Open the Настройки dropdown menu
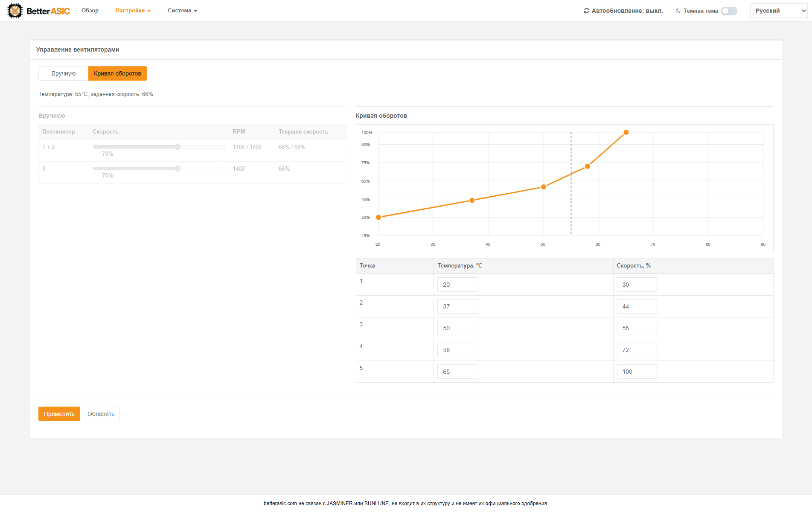The height and width of the screenshot is (512, 812). tap(133, 11)
